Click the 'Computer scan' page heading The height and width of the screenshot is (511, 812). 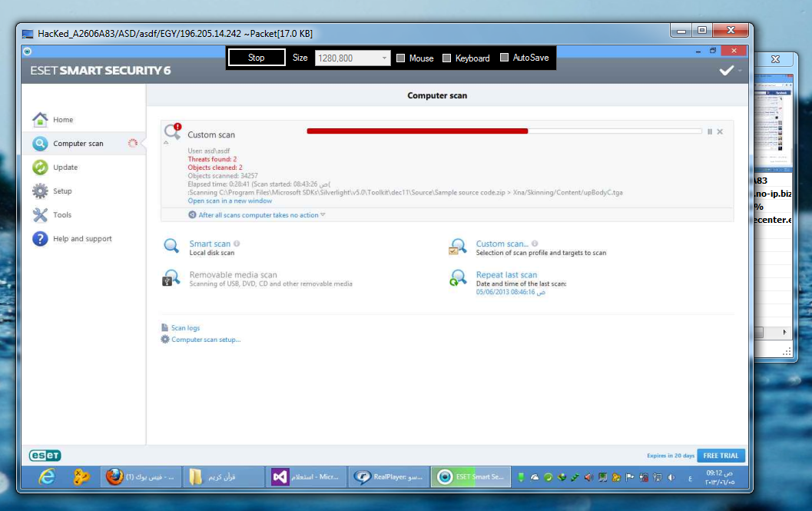point(437,96)
